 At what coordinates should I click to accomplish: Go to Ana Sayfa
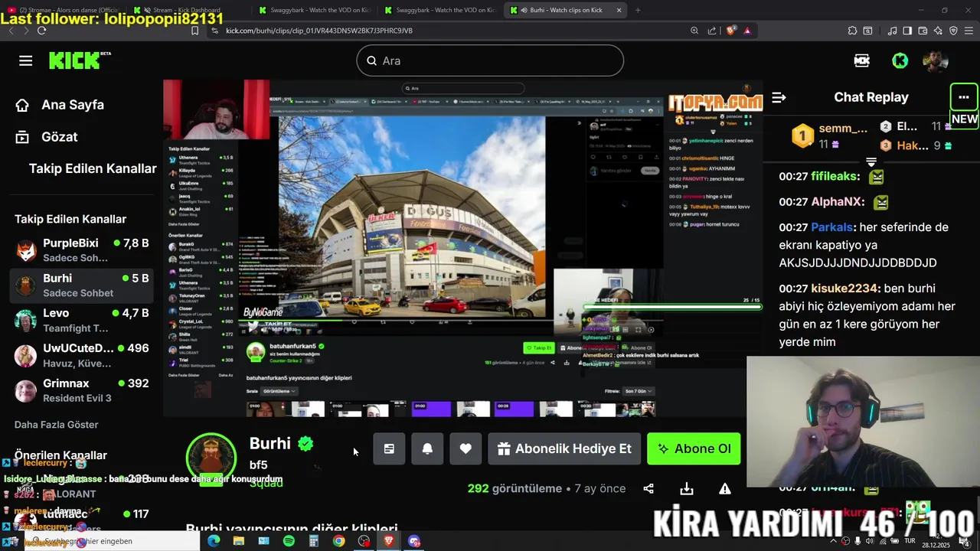72,105
